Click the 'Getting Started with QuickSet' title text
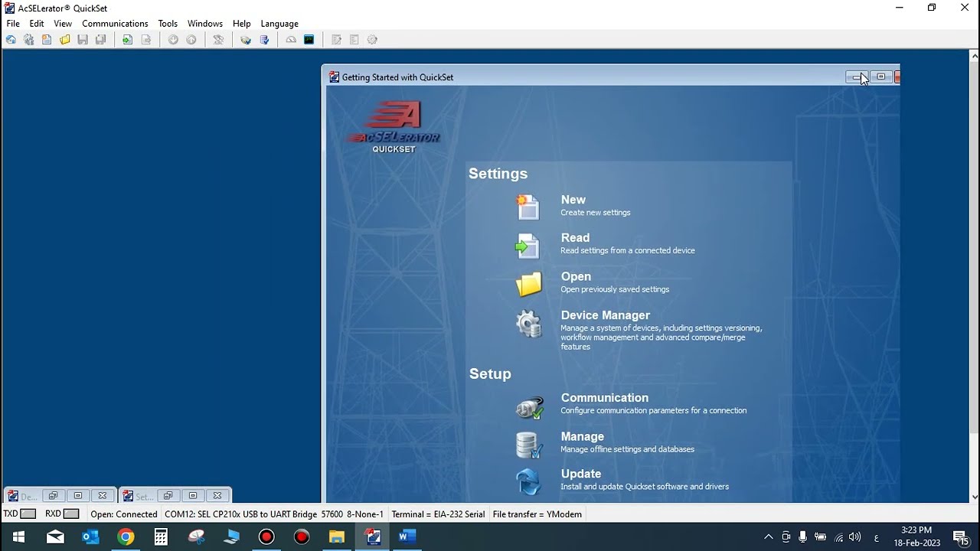Viewport: 980px width, 551px height. (x=397, y=77)
